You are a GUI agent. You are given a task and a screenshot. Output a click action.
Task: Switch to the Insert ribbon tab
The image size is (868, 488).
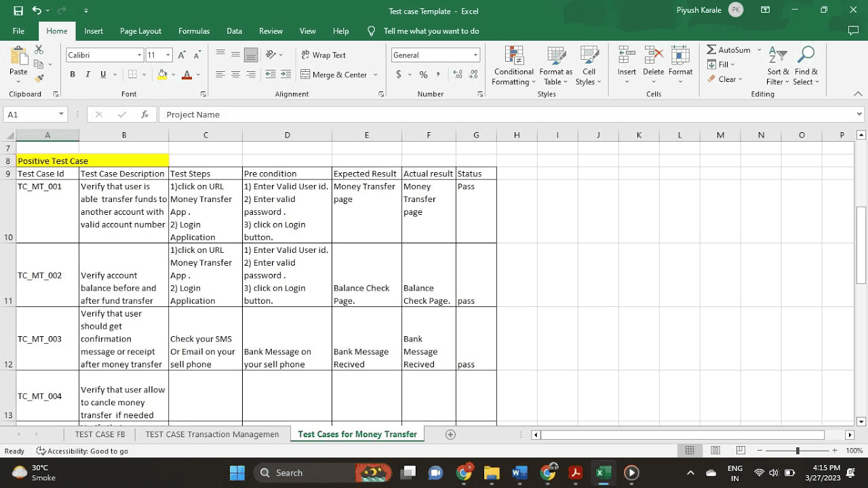pyautogui.click(x=94, y=30)
